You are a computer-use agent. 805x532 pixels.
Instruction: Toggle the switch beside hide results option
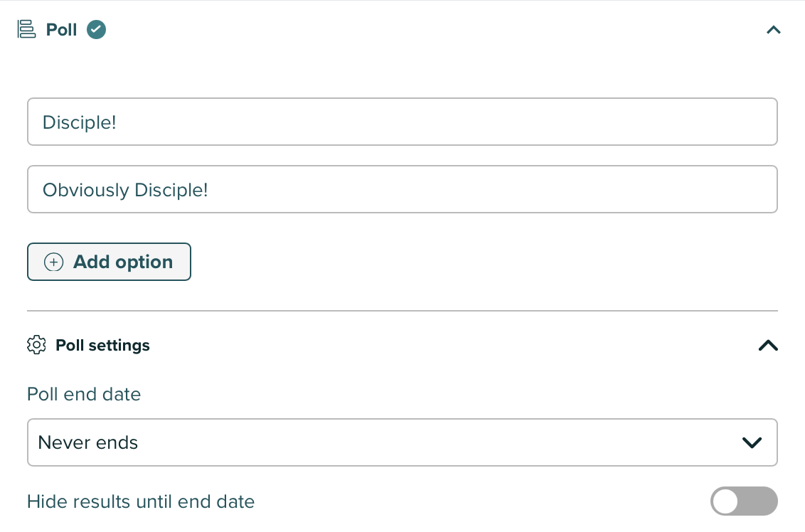744,501
